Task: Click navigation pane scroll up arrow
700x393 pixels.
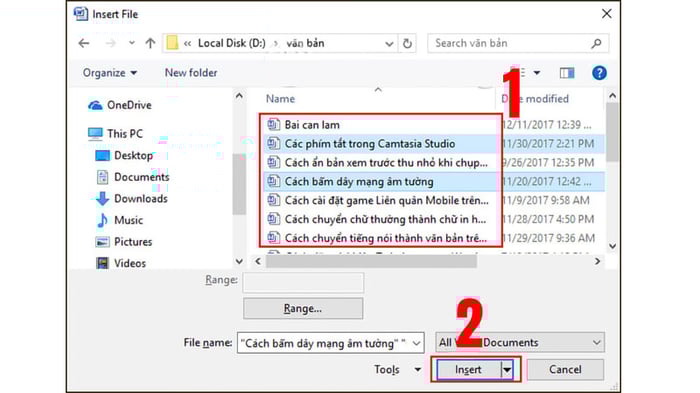Action: click(x=239, y=96)
